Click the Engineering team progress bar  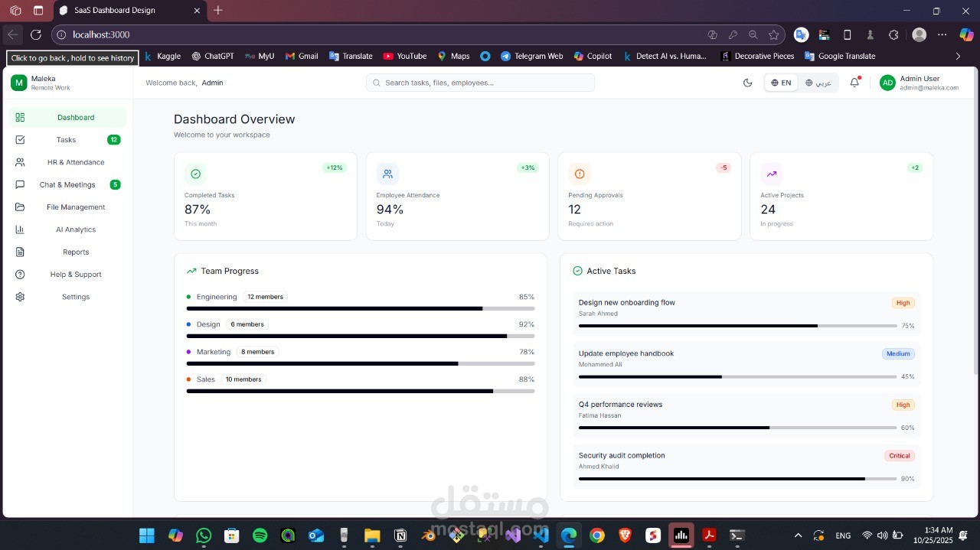[361, 308]
